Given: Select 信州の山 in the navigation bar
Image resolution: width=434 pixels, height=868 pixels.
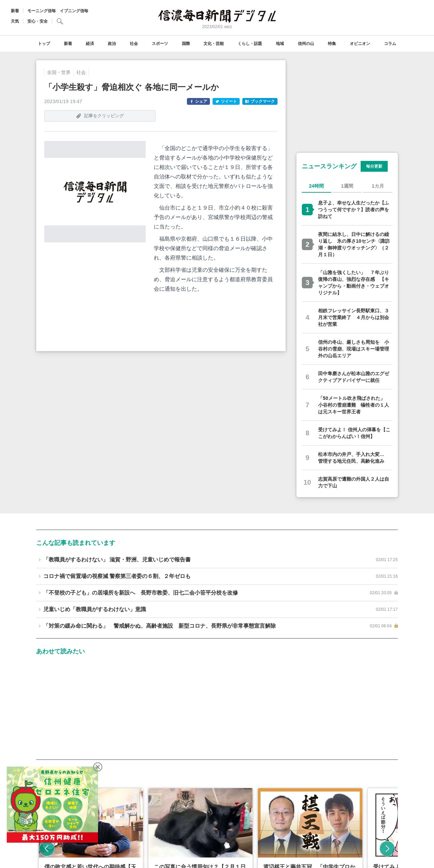Looking at the screenshot, I should tap(306, 44).
